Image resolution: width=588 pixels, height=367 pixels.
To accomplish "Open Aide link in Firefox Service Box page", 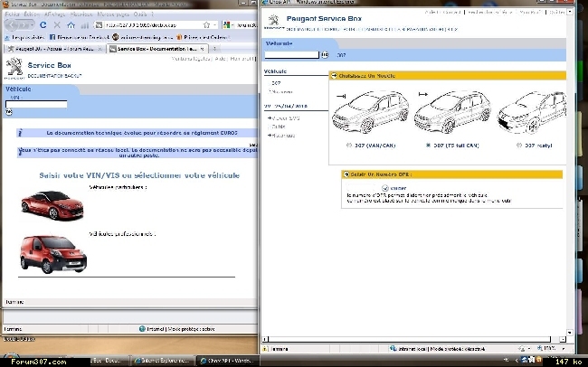I will [x=220, y=59].
